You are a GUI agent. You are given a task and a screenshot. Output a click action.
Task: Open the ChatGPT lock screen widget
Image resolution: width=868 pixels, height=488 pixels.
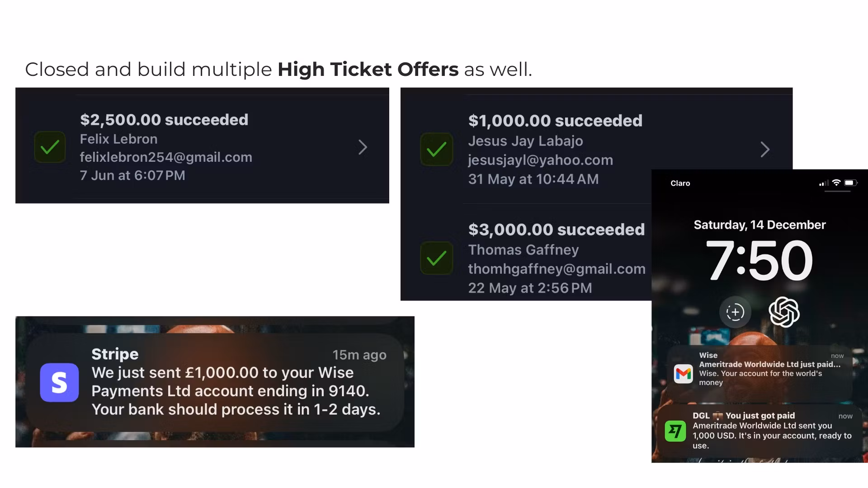784,312
